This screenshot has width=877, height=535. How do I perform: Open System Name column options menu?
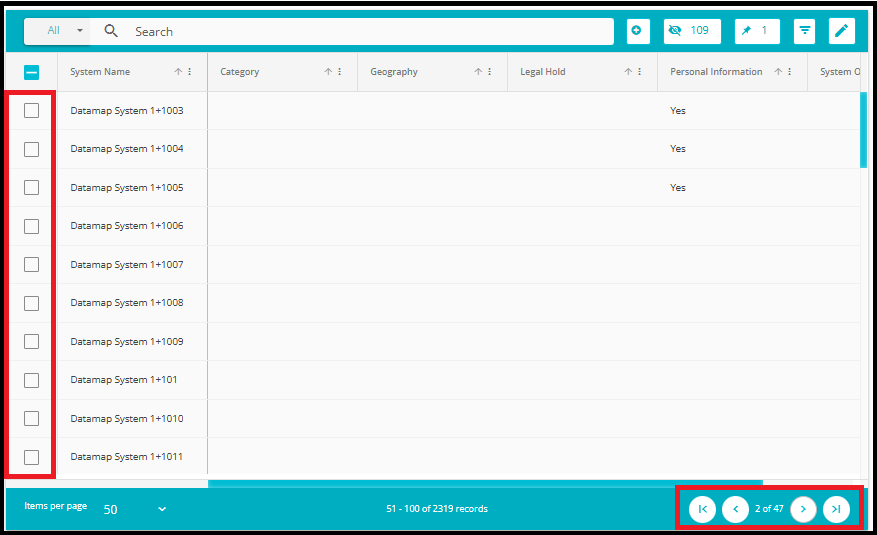(x=190, y=72)
